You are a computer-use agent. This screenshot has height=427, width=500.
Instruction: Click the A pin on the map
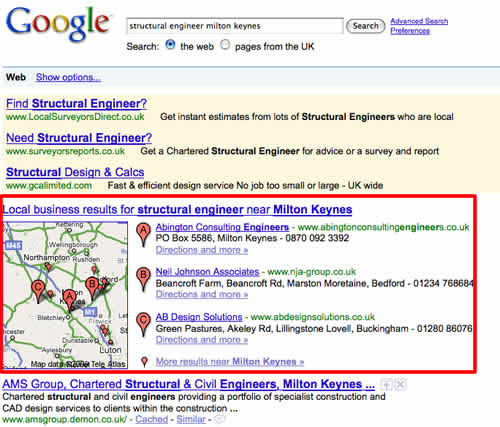tap(70, 300)
